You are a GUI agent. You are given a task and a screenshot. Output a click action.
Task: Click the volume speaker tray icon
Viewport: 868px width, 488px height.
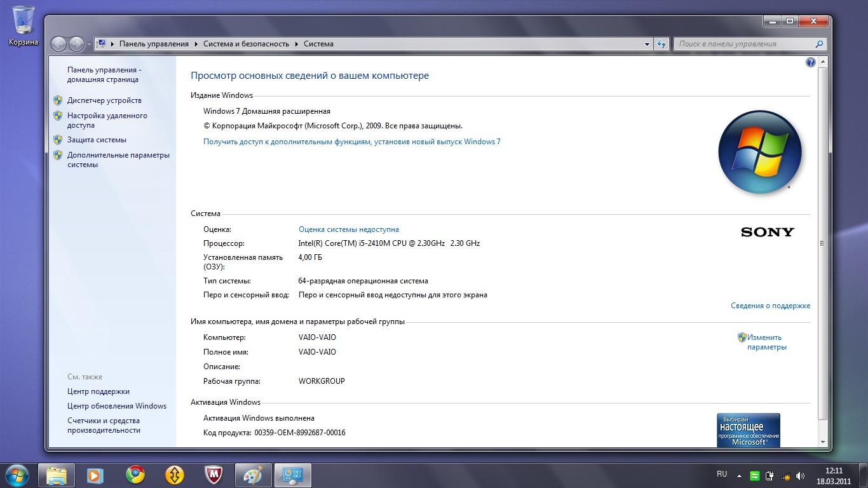pyautogui.click(x=801, y=475)
